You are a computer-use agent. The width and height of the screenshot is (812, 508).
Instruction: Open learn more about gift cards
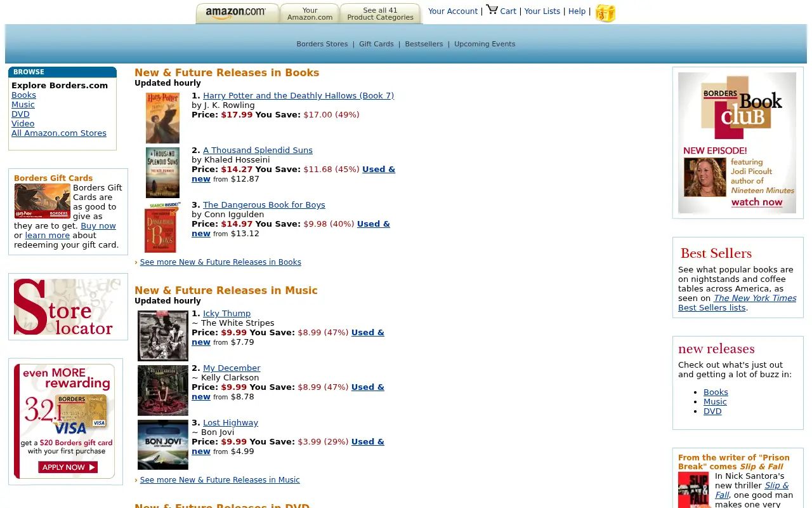(48, 236)
